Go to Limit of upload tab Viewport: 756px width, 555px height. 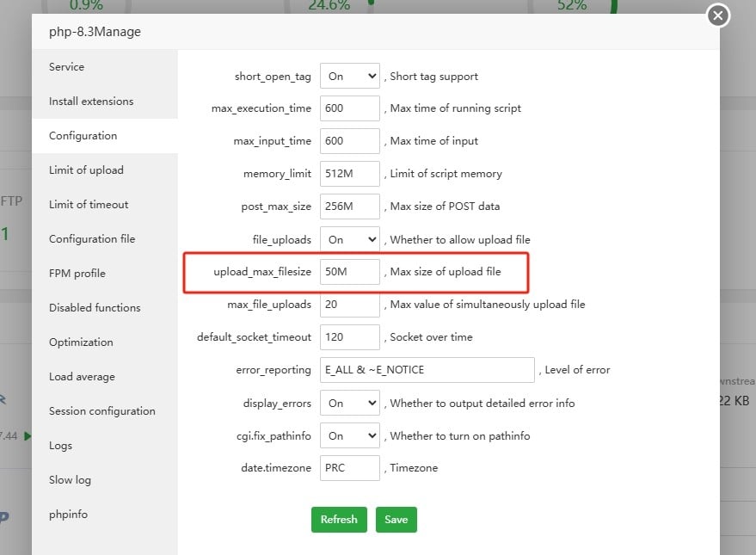[x=86, y=170]
